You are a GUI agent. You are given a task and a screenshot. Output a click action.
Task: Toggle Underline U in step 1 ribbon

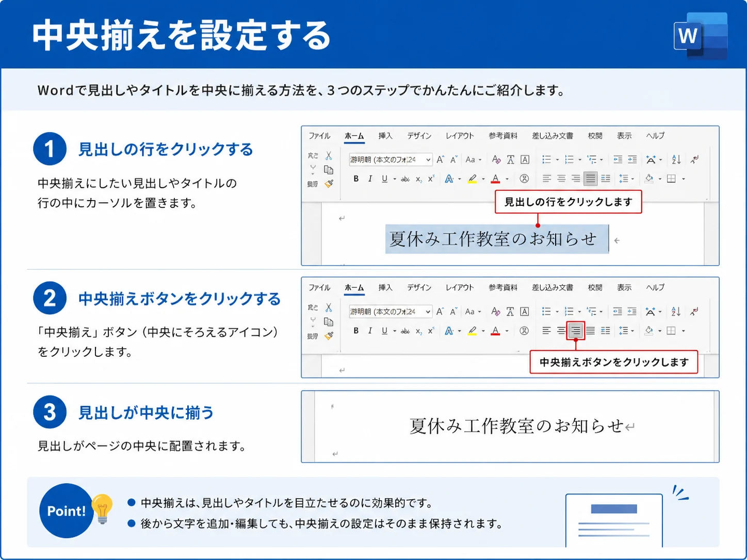pyautogui.click(x=384, y=179)
